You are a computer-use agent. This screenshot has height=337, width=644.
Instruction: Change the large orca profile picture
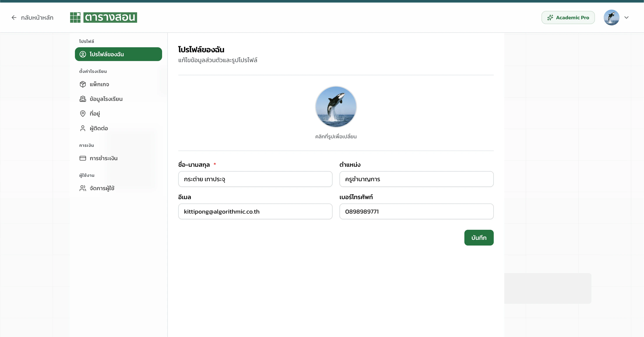(336, 107)
